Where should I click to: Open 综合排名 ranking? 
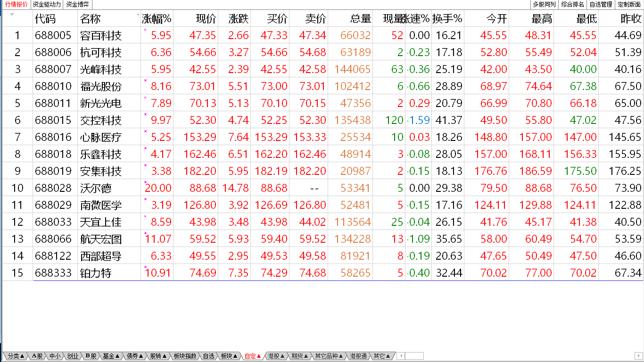point(573,4)
